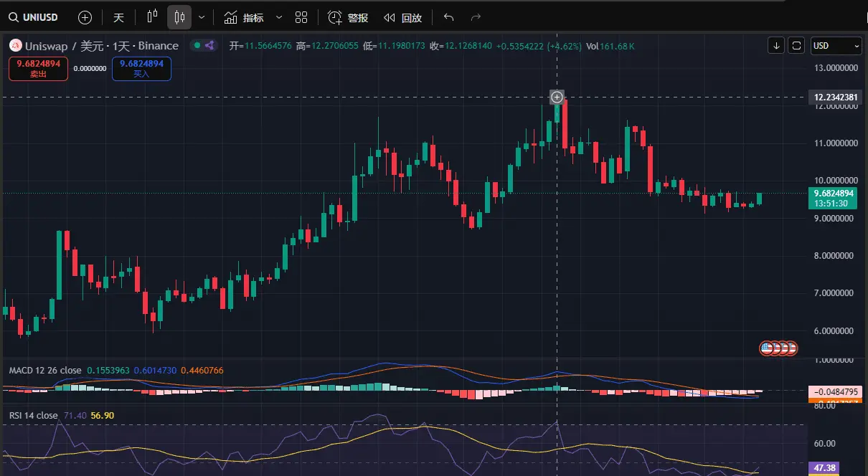The height and width of the screenshot is (476, 868).
Task: Click close price 收=12.1268140
Action: point(461,46)
